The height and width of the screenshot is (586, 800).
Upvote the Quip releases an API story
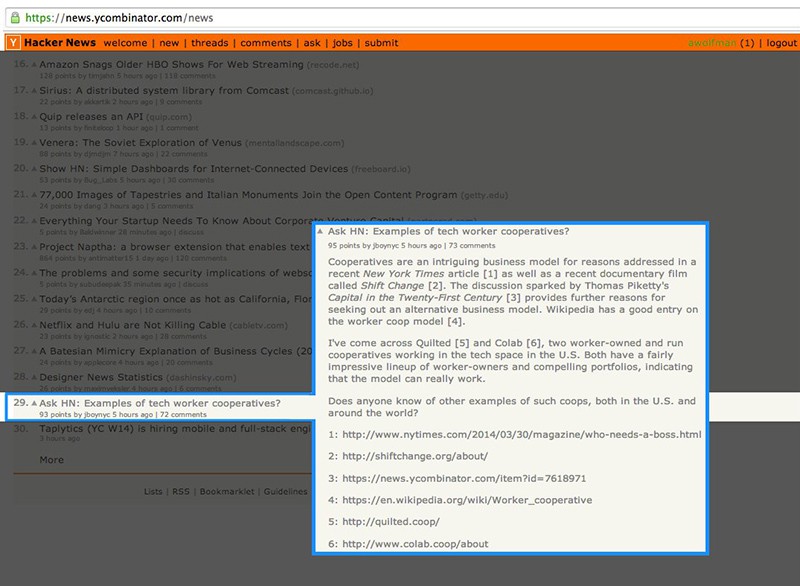(34, 117)
